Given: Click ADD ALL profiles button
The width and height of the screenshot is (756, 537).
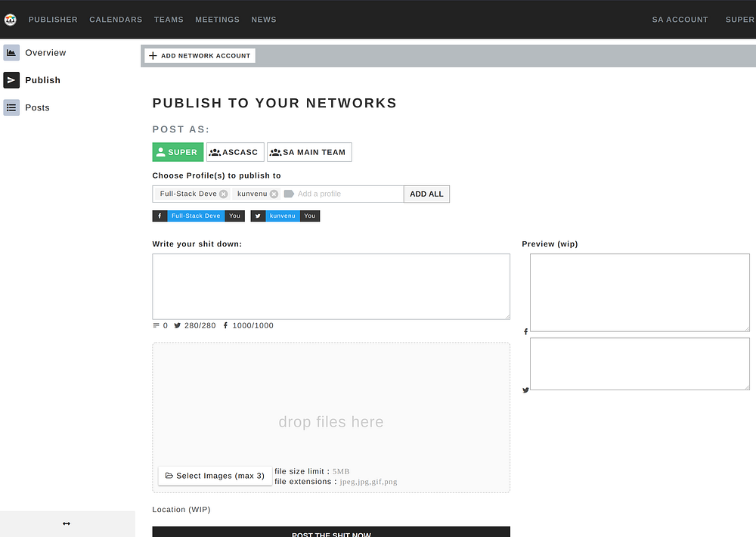Looking at the screenshot, I should click(426, 194).
